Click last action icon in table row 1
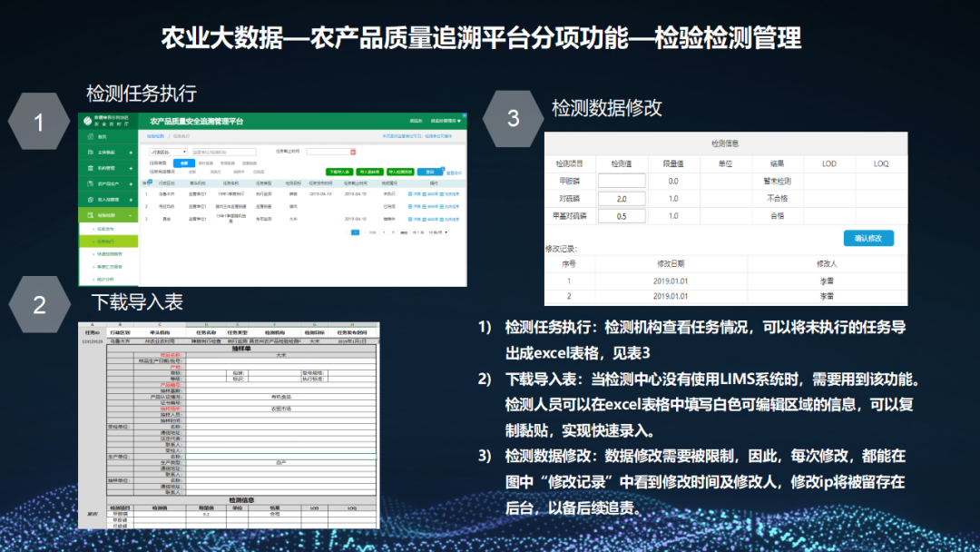Viewport: 980px width, 552px height. click(x=442, y=194)
